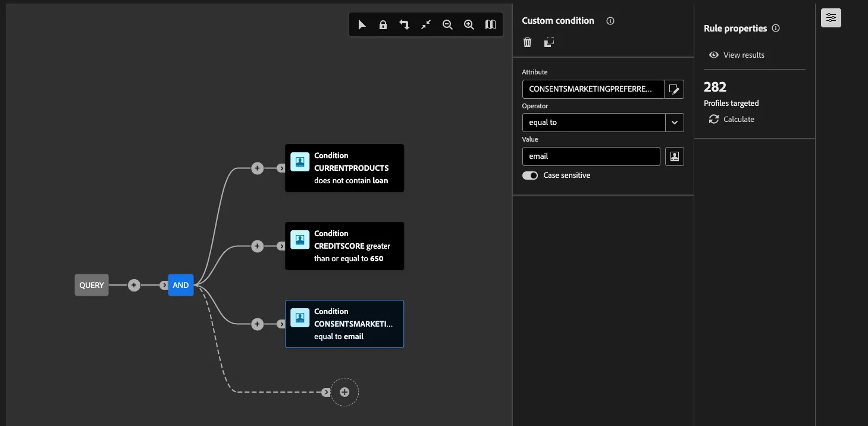Select the QUERY root node
This screenshot has height=426, width=868.
coord(92,285)
